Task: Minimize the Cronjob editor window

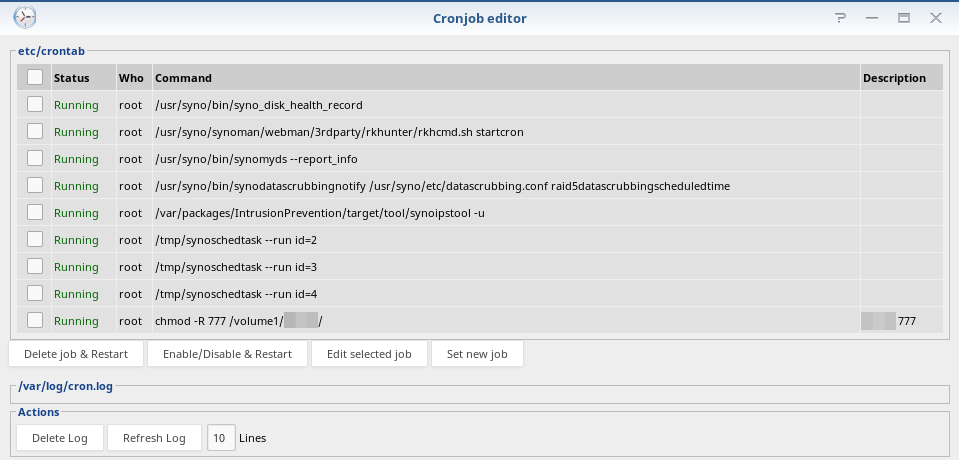Action: (x=872, y=18)
